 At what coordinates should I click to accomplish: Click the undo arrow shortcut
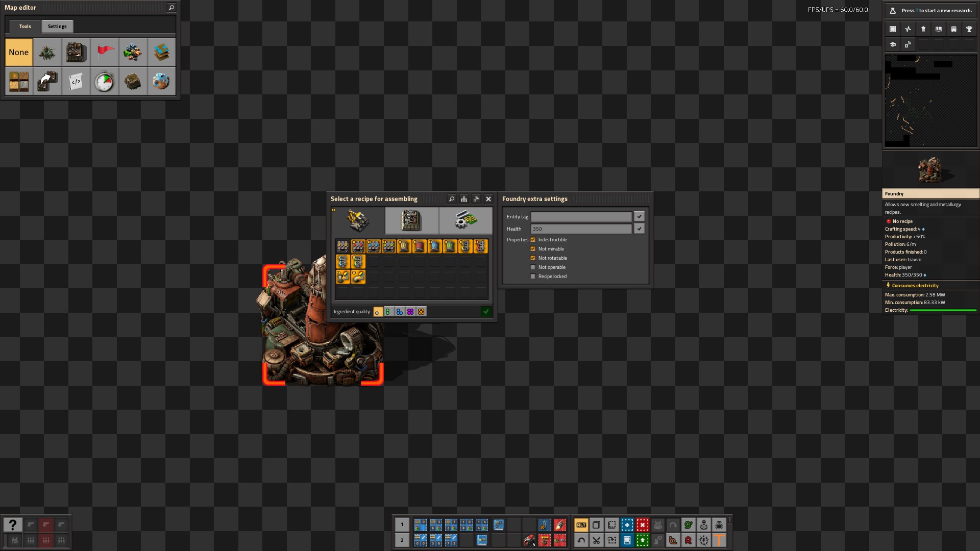coord(581,540)
